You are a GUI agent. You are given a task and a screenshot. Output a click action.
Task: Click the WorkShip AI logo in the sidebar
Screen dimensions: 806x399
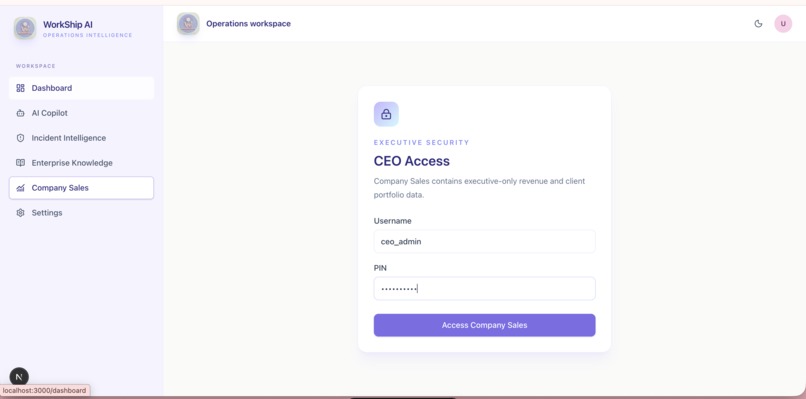coord(25,28)
